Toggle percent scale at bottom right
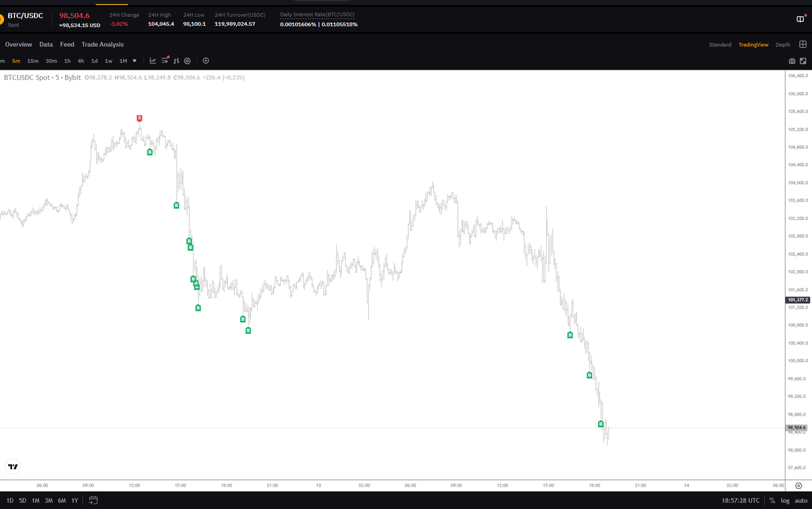This screenshot has width=812, height=509. (772, 500)
